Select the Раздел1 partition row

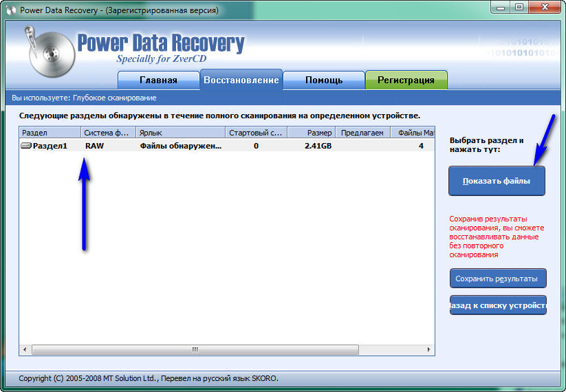point(227,146)
